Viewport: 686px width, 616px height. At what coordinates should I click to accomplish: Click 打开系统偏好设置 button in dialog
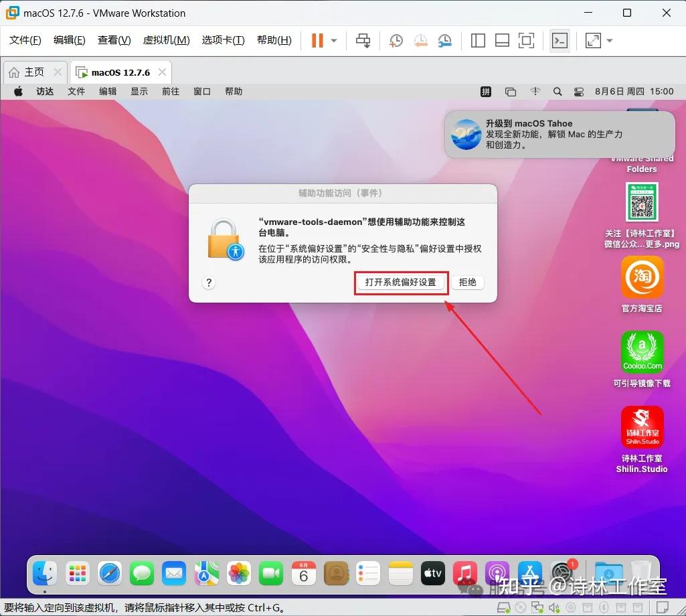click(401, 283)
